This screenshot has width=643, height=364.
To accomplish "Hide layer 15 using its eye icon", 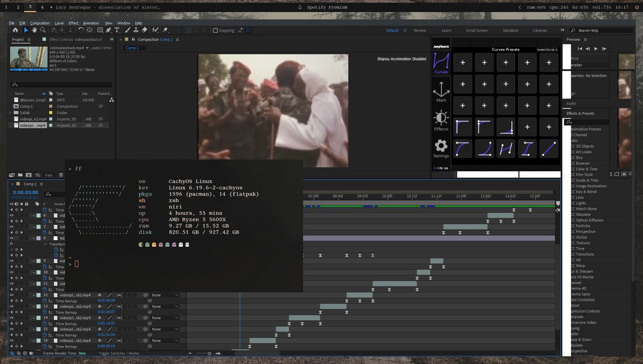I will point(12,329).
